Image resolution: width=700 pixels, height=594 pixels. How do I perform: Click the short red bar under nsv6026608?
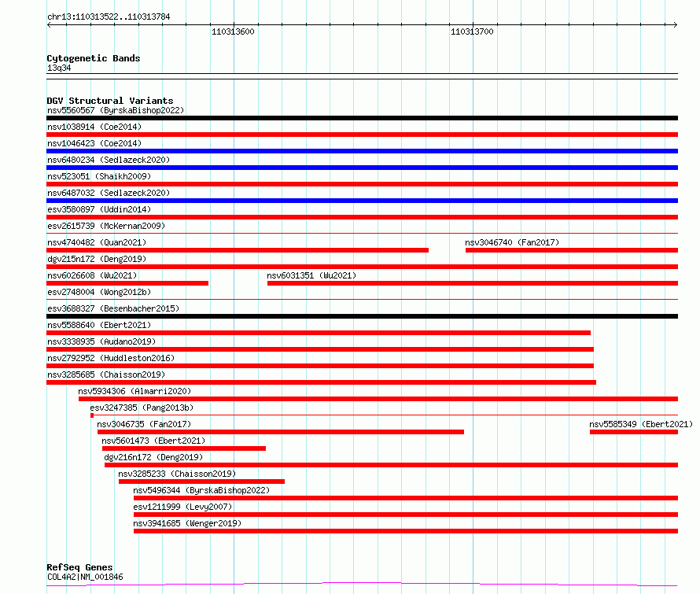(127, 283)
